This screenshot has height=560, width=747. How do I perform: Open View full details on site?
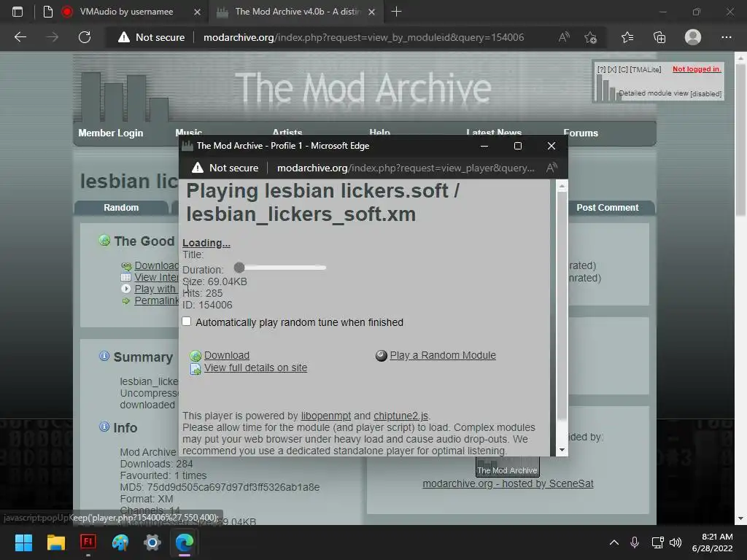click(x=256, y=367)
